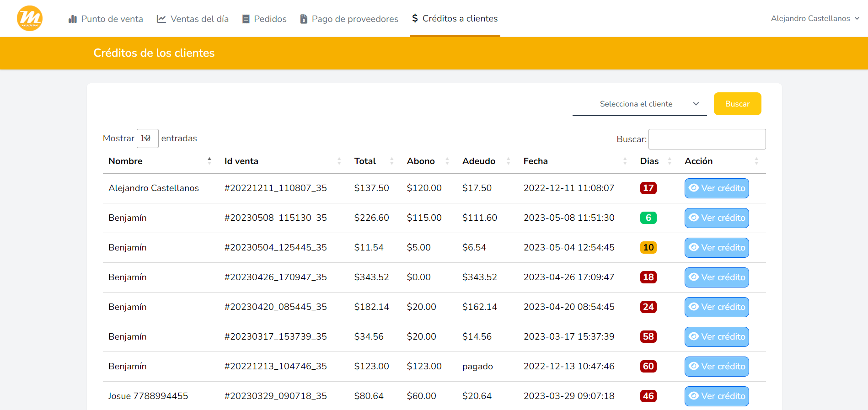Click the invoice icon beside Pago de proveedores
The image size is (868, 410).
pyautogui.click(x=304, y=19)
